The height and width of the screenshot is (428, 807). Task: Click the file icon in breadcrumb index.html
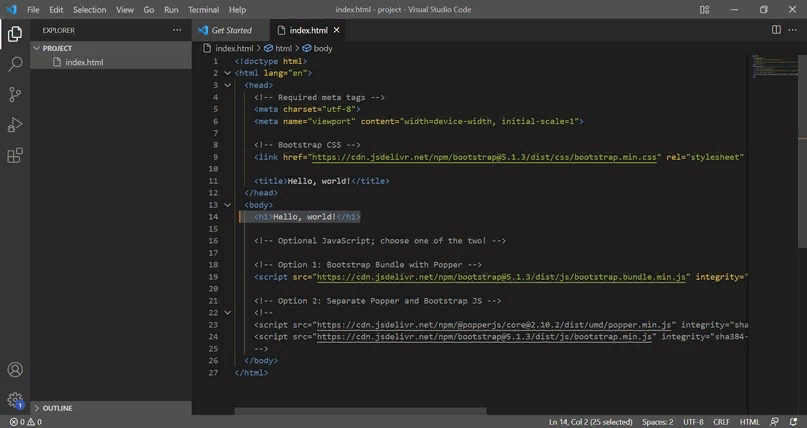[207, 48]
